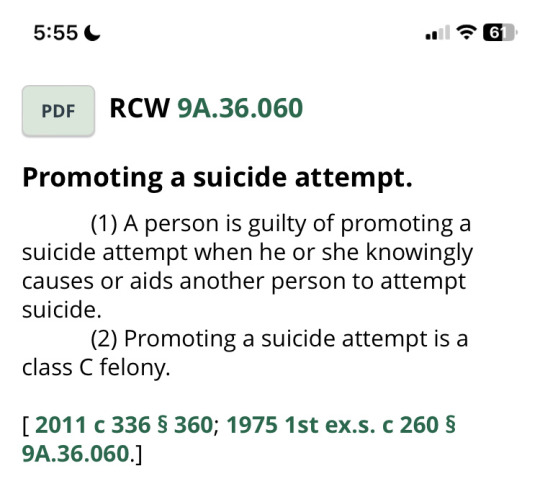The image size is (540, 489).
Task: Click the subsection (1) paragraph marker
Action: 104,224
